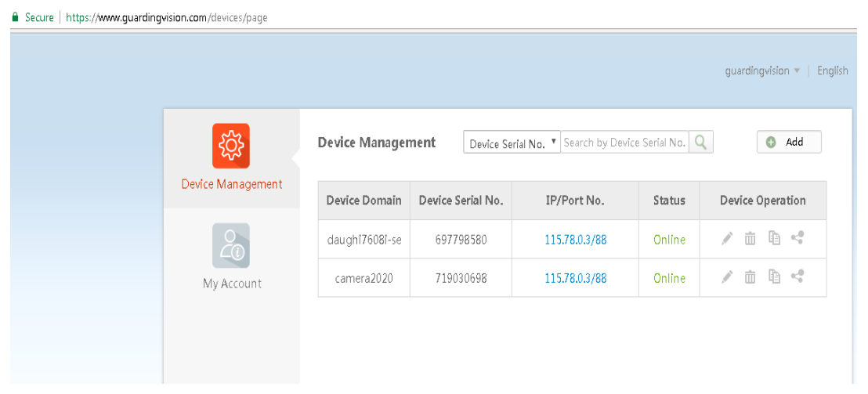
Task: Edit the daughi7608i-se device with the pencil icon
Action: [x=727, y=239]
